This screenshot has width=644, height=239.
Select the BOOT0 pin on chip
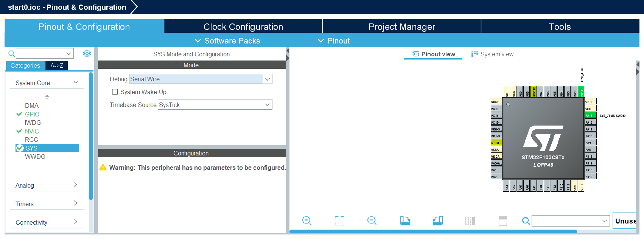(x=534, y=92)
